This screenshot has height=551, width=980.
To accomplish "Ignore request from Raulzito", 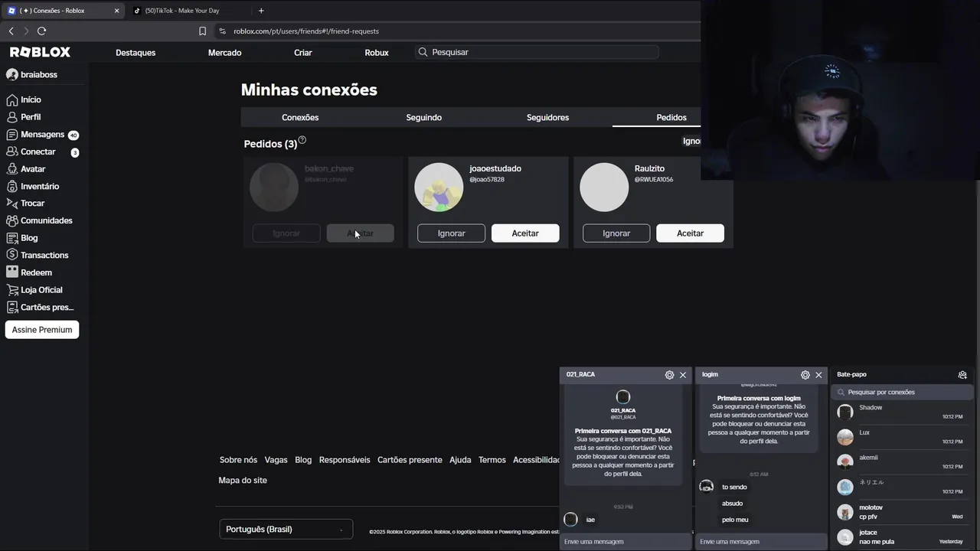I will pos(616,233).
